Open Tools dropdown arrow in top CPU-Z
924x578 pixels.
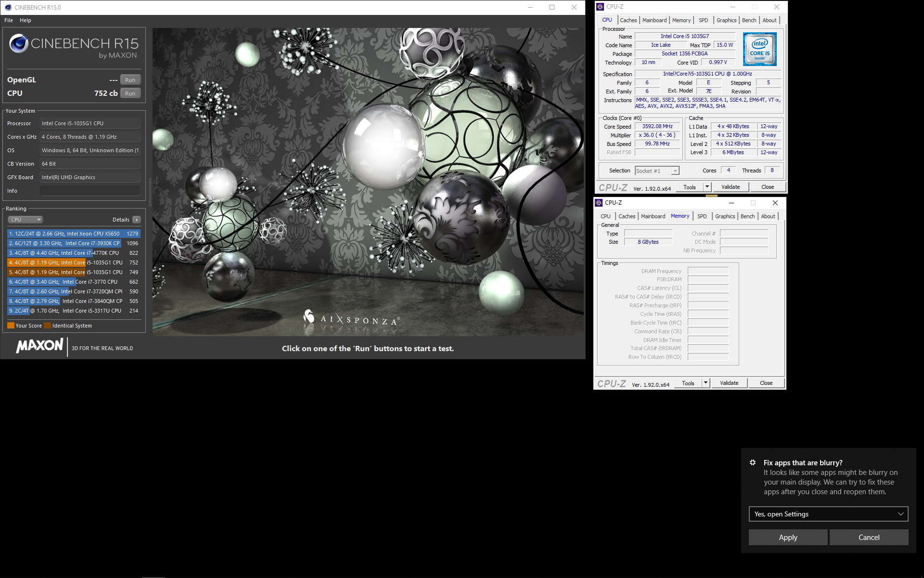[x=707, y=187]
